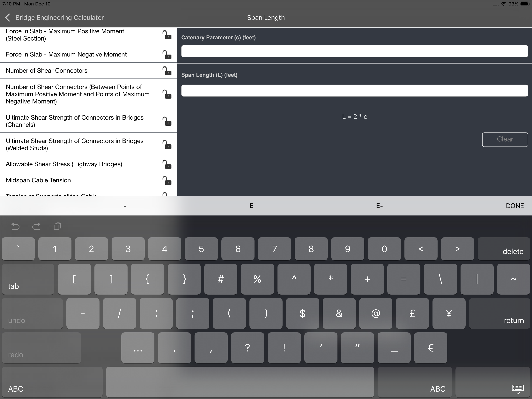Tap unlock icon next to Midspan Cable Tension
Screen dimensions: 532x399
(x=166, y=180)
